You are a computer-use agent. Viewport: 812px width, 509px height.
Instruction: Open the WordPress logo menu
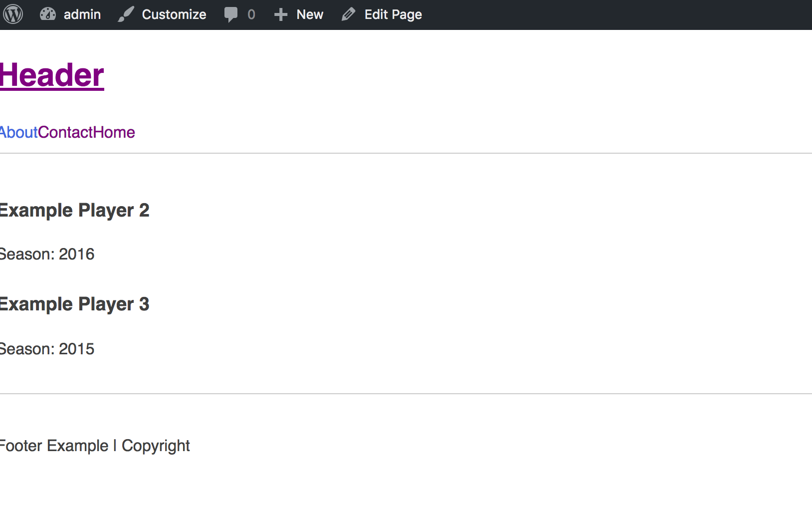13,14
